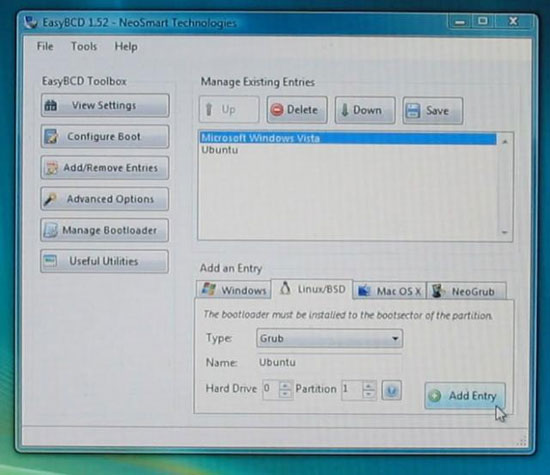Decrease the Partition number
This screenshot has width=550, height=475.
coord(369,395)
